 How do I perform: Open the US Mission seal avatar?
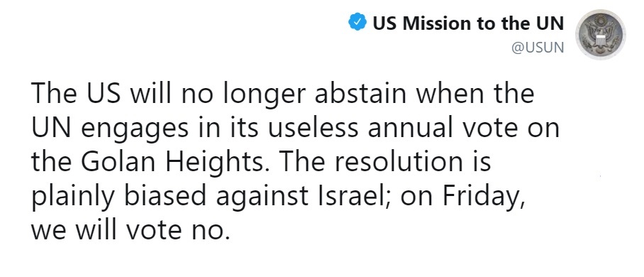pos(601,35)
